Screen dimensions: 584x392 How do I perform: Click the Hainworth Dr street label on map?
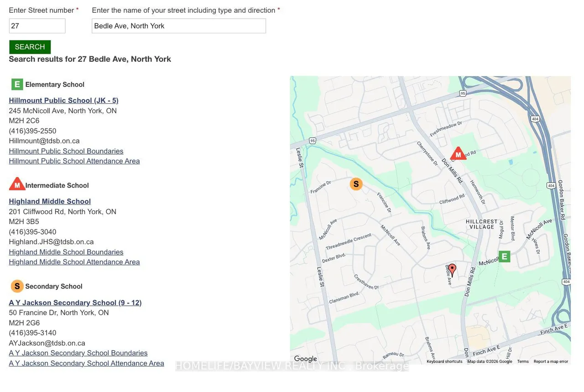point(478,192)
